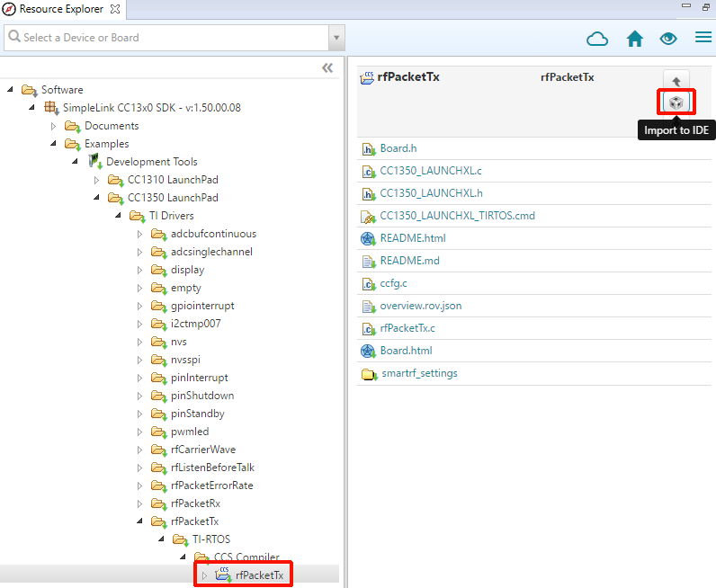This screenshot has width=716, height=588.
Task: Select the adcsinglechannel example
Action: tap(211, 252)
